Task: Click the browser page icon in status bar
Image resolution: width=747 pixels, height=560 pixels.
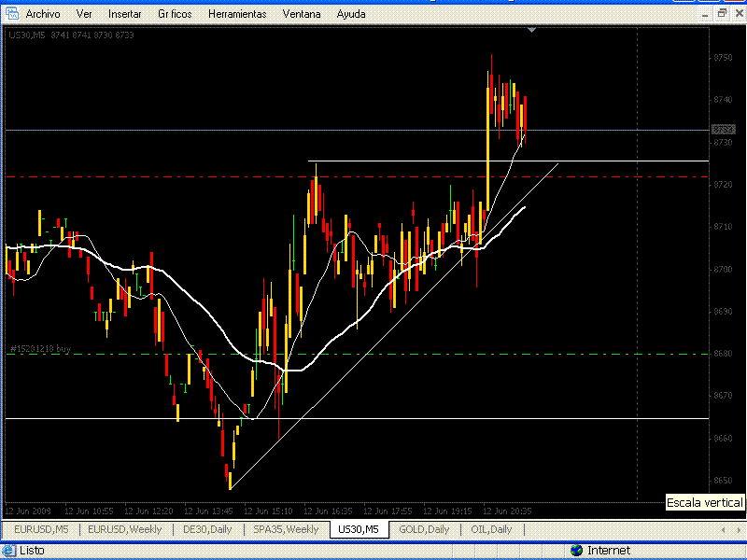Action: (8, 551)
